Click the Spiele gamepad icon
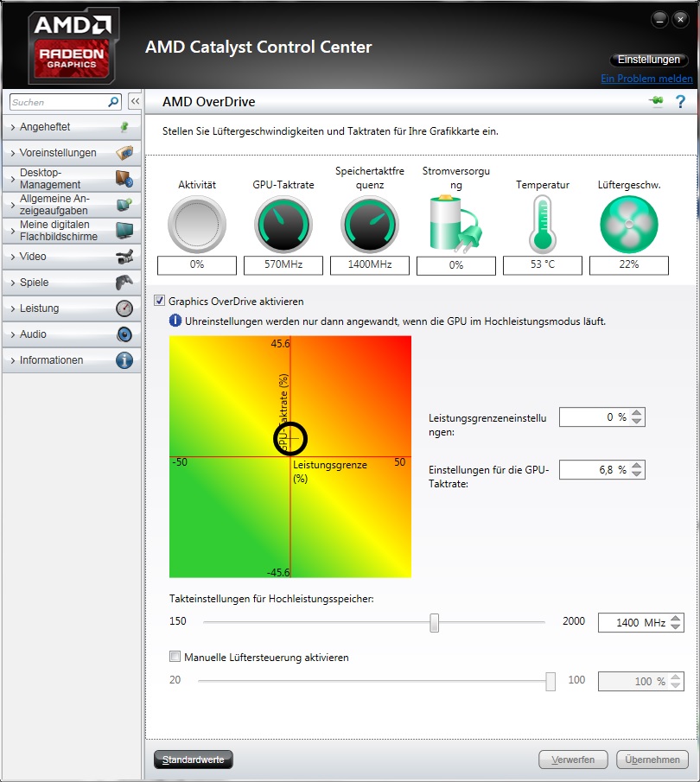 (124, 283)
